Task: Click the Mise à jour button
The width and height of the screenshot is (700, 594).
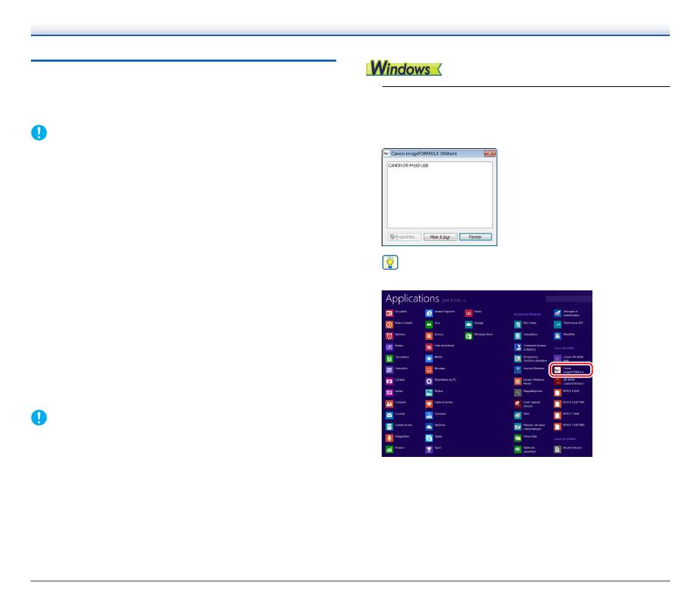Action: pos(440,237)
